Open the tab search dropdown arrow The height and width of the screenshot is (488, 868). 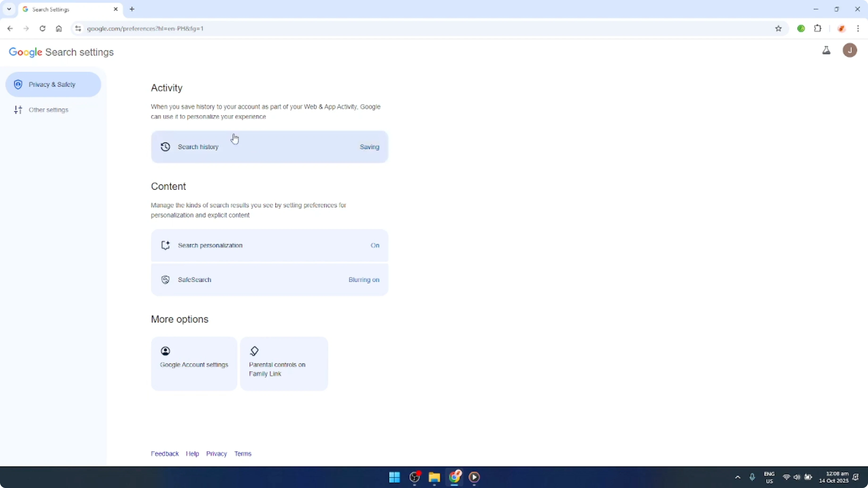(9, 9)
